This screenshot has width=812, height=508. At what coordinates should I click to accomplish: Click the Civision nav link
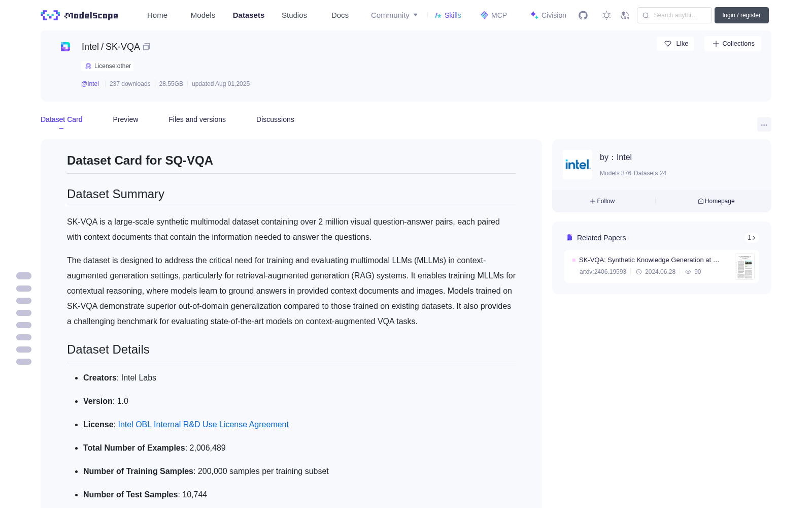tap(554, 15)
